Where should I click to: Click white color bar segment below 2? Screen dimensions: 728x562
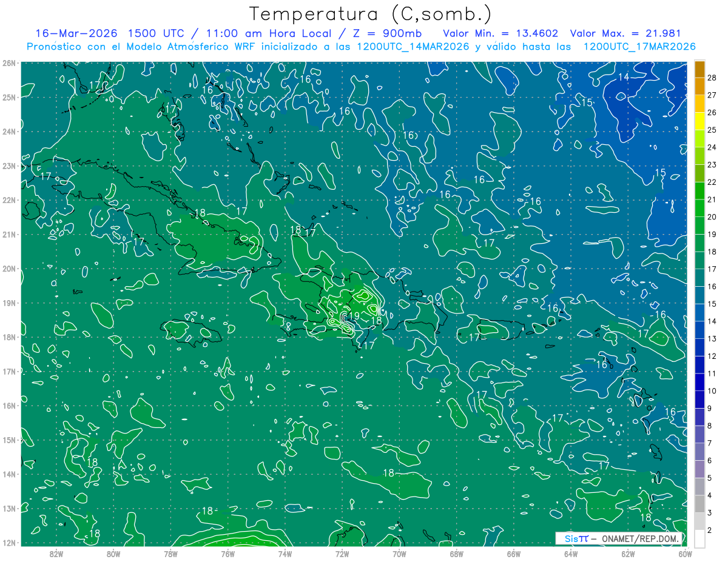(x=699, y=538)
